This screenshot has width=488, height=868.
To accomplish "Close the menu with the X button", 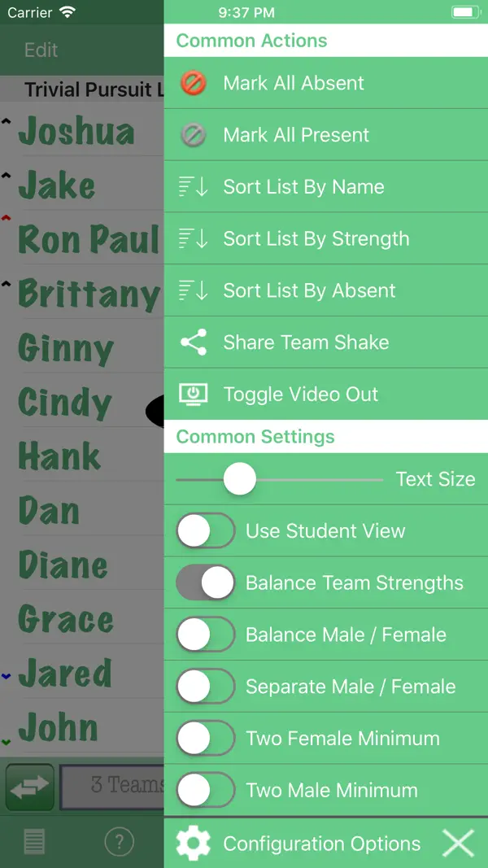I will tap(457, 843).
